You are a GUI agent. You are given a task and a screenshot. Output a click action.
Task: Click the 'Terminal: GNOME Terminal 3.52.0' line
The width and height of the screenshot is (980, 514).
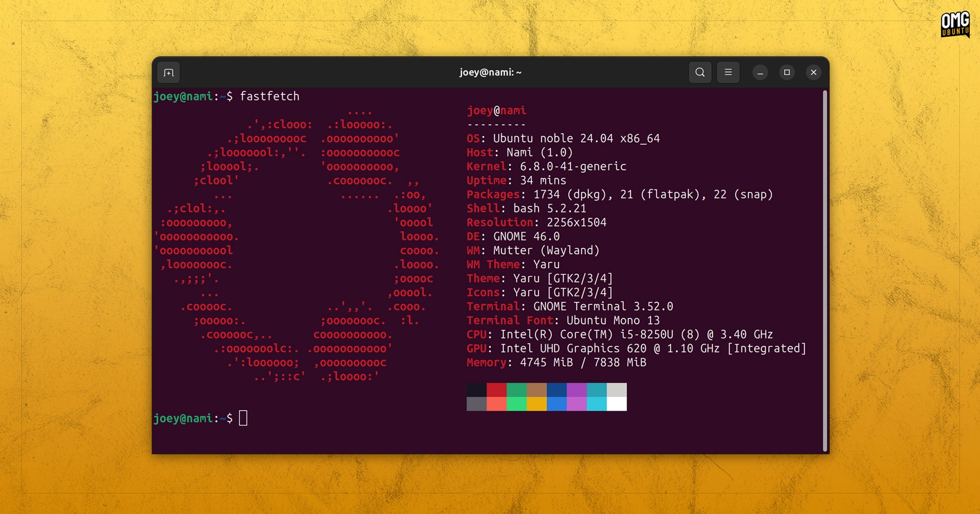[x=570, y=306]
